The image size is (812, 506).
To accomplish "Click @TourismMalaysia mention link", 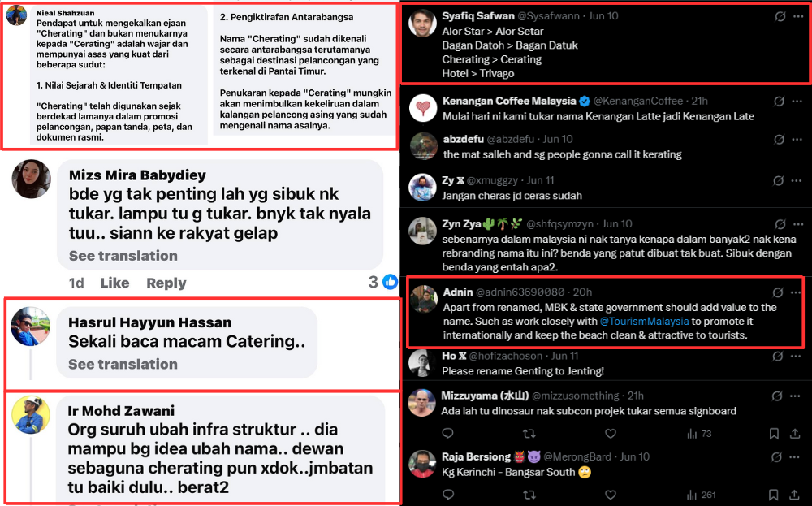I will (x=644, y=321).
